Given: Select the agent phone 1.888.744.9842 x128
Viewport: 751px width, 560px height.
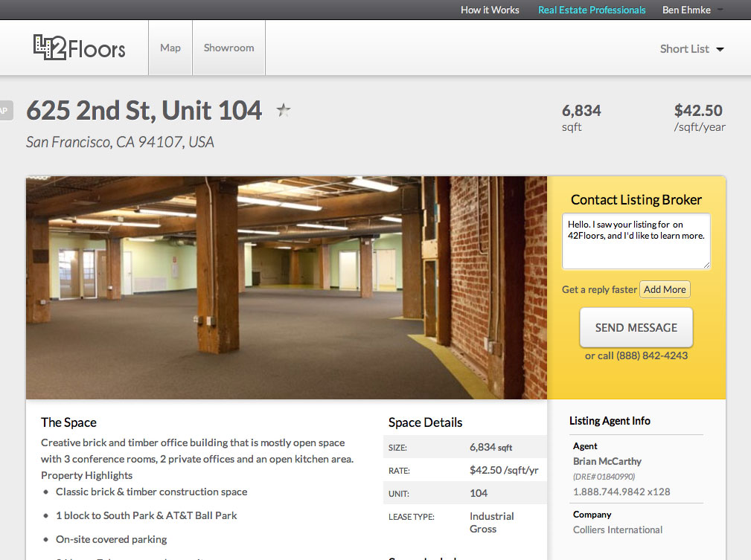Looking at the screenshot, I should click(621, 492).
